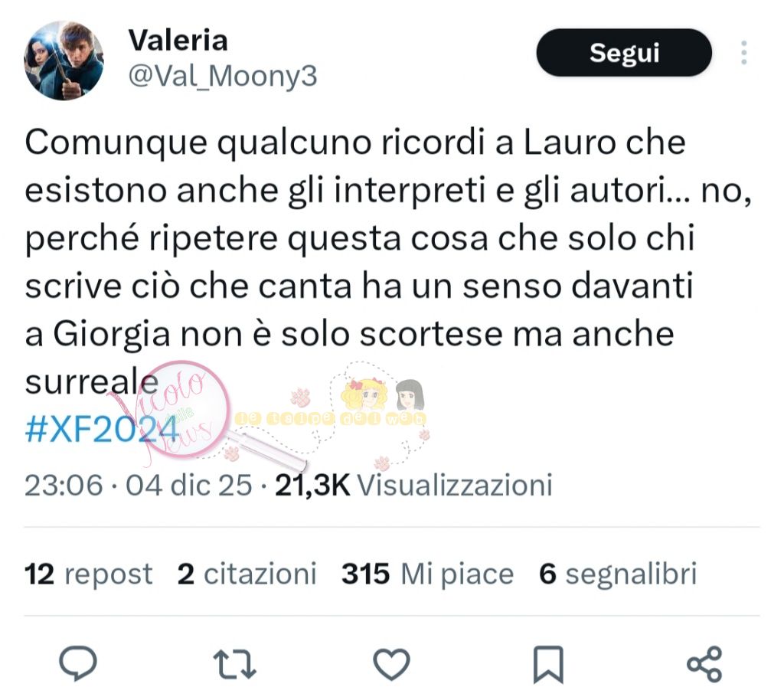View the 21,3K Visualizzazioni stats
Viewport: 784px width, 697px height.
coord(413,485)
